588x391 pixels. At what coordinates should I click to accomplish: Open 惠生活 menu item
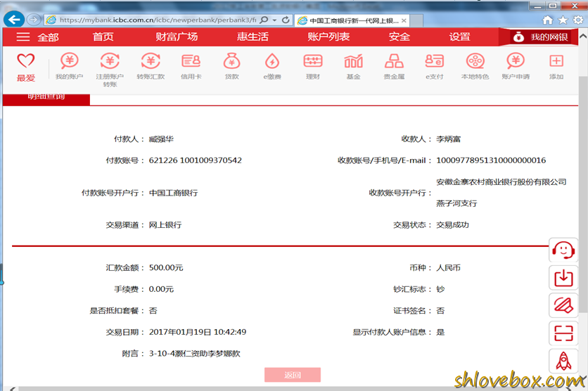coord(253,37)
